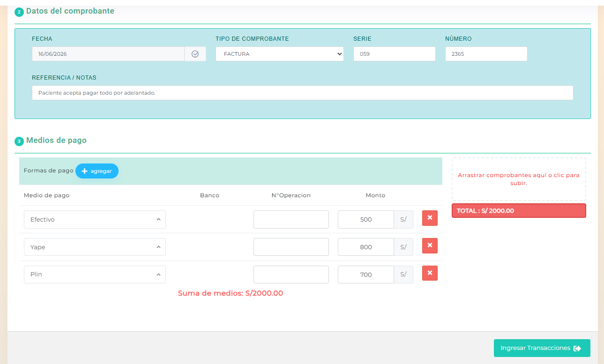Click the TOTAL : S/ 2000.00 banner
Screen dimensions: 604x364
point(519,211)
